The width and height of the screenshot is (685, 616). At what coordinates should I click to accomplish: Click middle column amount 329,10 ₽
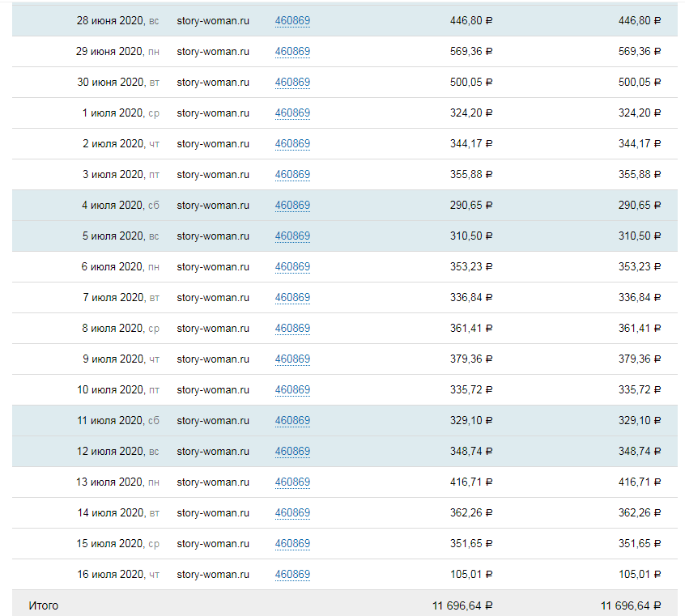(471, 421)
